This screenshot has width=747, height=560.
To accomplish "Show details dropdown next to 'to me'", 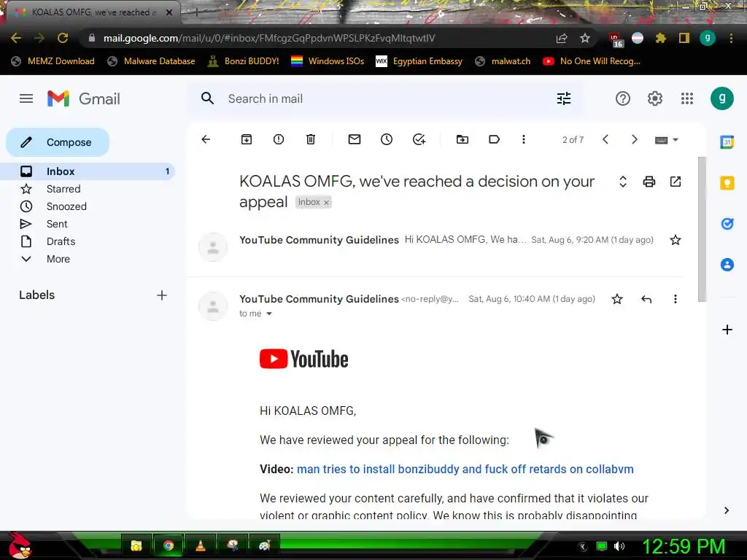I will click(268, 314).
